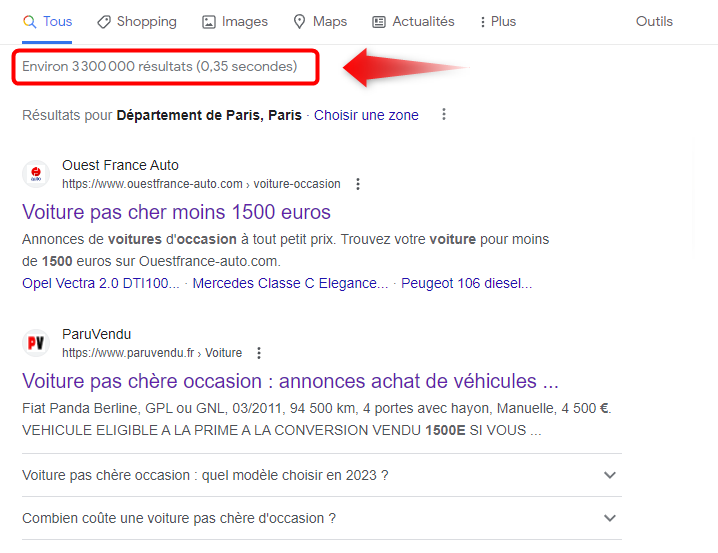Viewport: 718px width, 553px height.
Task: Click the magnifier icon beside Tous
Action: pos(30,22)
